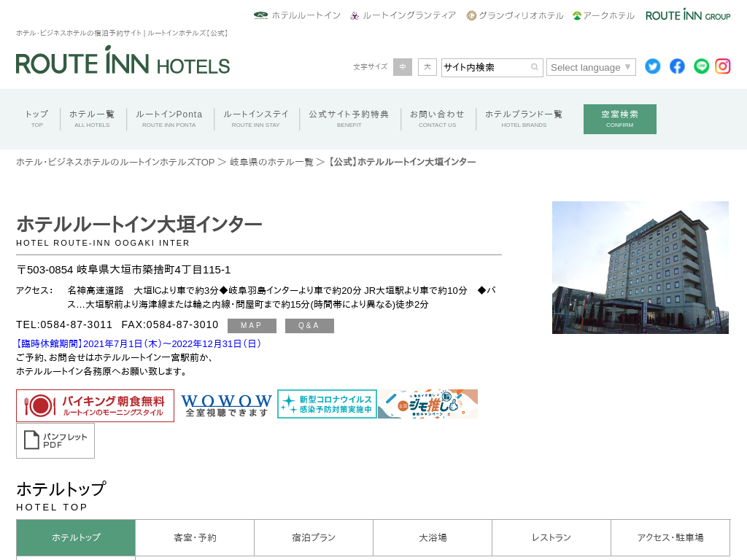
Task: Open the ROUTE INN GROUP logo link
Action: pos(688,15)
